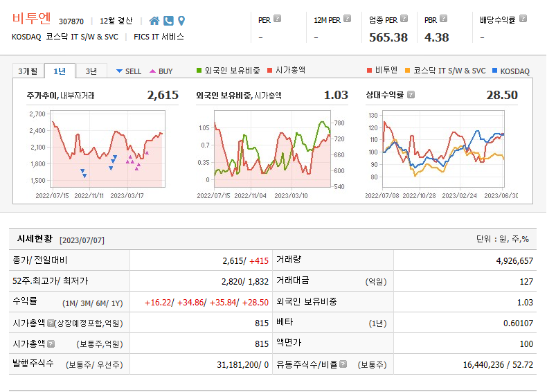
Task: Open help icon beside 시가총액 상장예정포함
Action: [51, 323]
